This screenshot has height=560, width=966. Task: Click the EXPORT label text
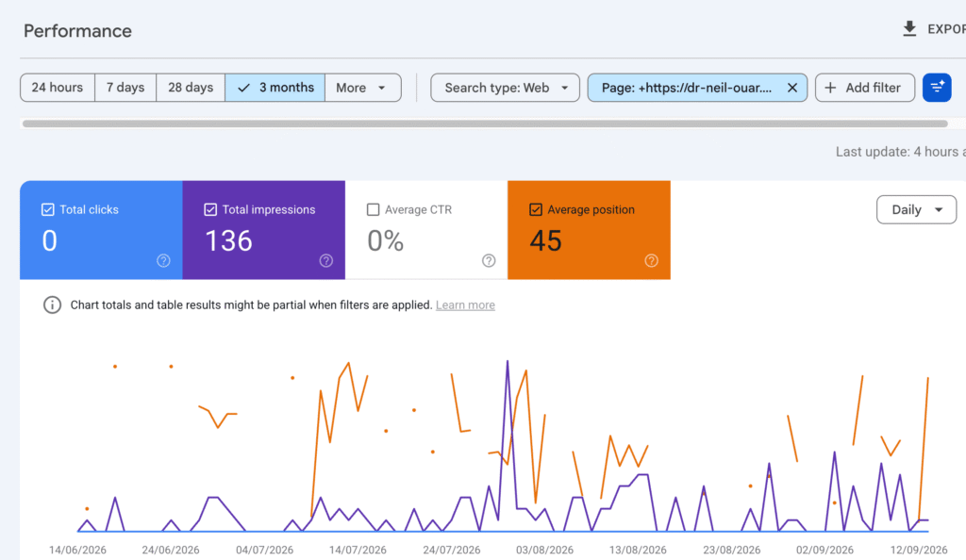click(946, 29)
